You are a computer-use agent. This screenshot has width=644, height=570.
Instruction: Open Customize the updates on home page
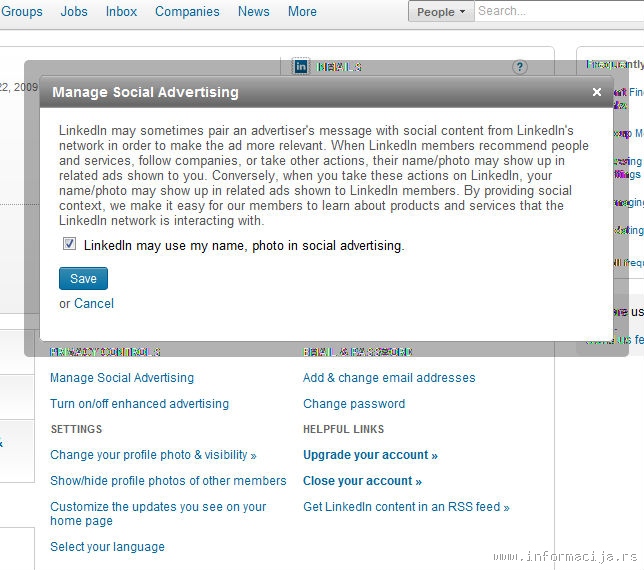tap(158, 514)
